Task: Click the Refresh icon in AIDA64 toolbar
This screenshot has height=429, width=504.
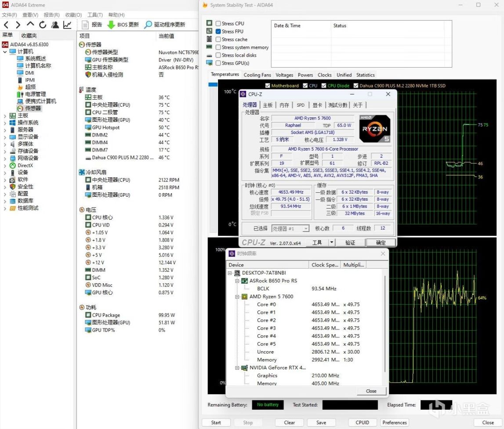Action: (43, 25)
